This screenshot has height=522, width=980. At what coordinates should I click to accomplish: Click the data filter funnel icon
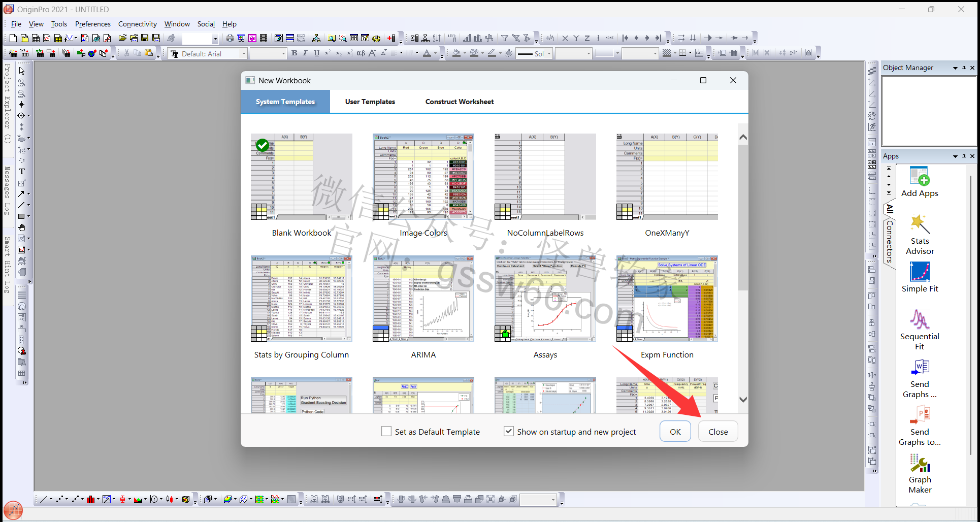point(505,38)
